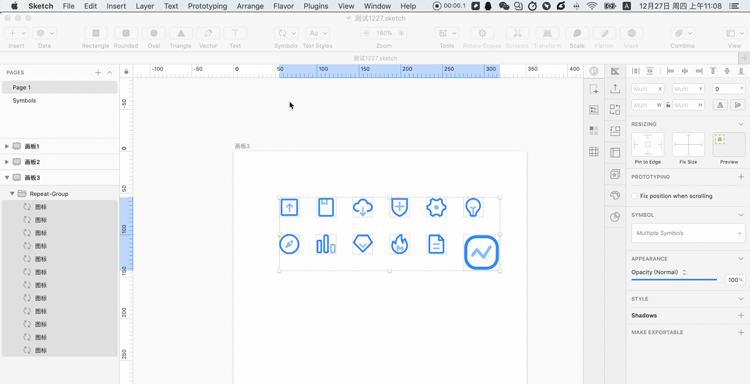The height and width of the screenshot is (384, 750).
Task: Open the table grid plugin icon
Action: [594, 152]
